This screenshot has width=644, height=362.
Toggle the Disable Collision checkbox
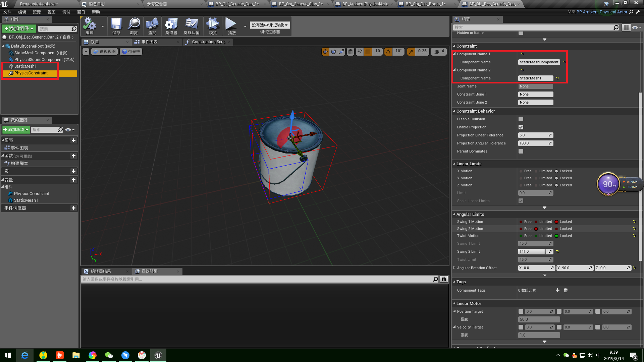click(x=521, y=119)
